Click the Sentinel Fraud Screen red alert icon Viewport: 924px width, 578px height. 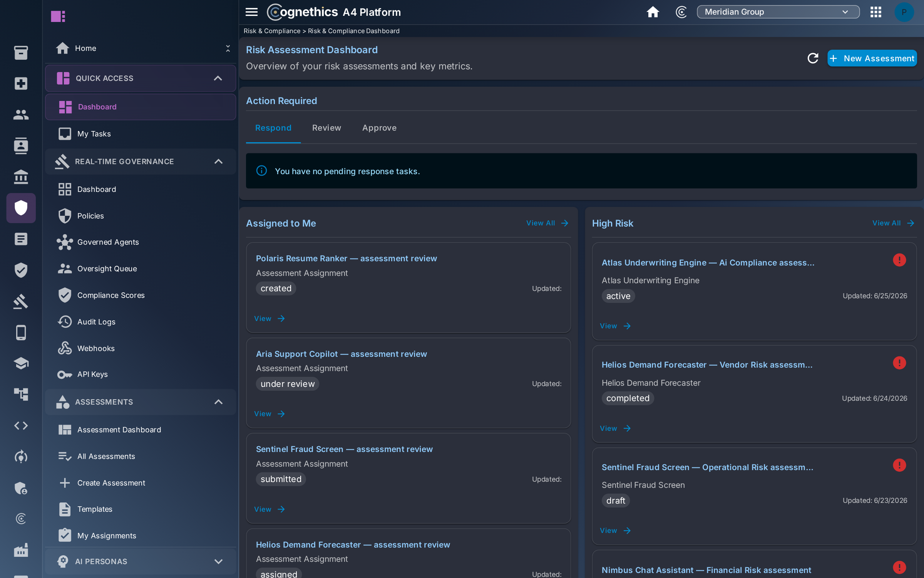[899, 465]
